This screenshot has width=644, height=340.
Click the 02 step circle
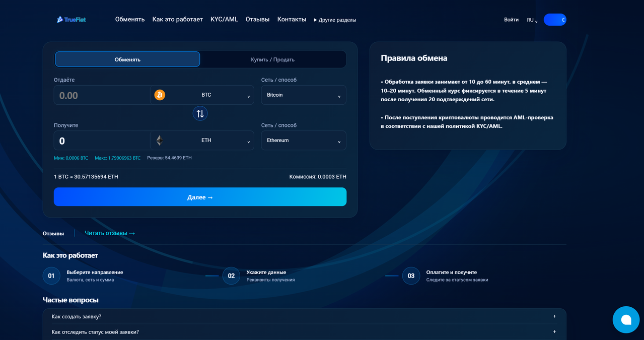231,276
